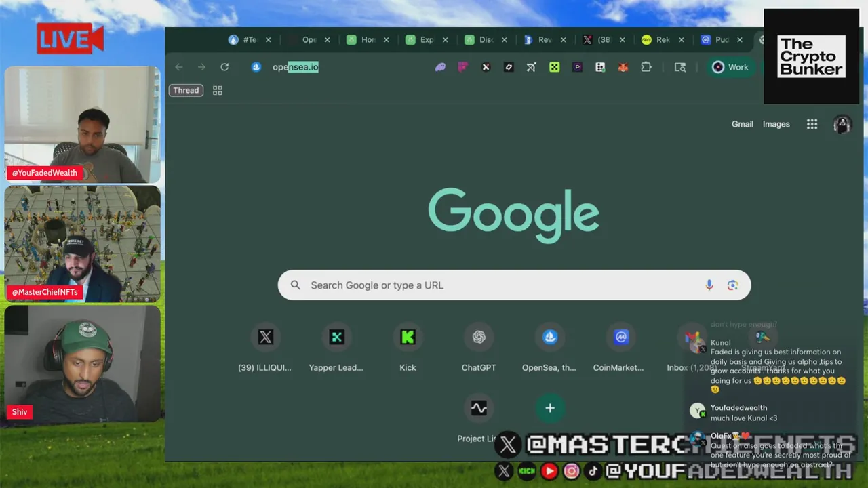Image resolution: width=868 pixels, height=488 pixels.
Task: Switch to the Ope browser tab
Action: click(309, 40)
